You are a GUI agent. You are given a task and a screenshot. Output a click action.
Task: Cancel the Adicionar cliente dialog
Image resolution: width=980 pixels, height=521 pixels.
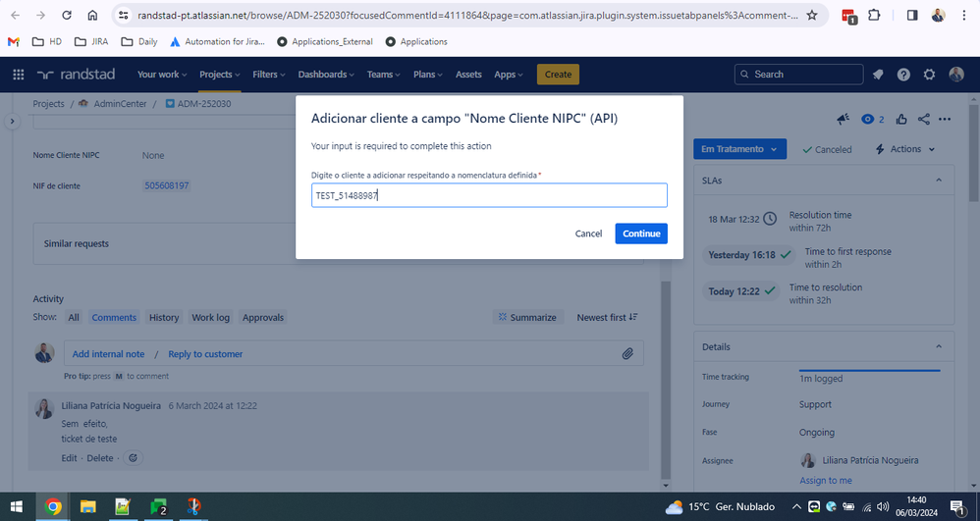[x=589, y=234]
